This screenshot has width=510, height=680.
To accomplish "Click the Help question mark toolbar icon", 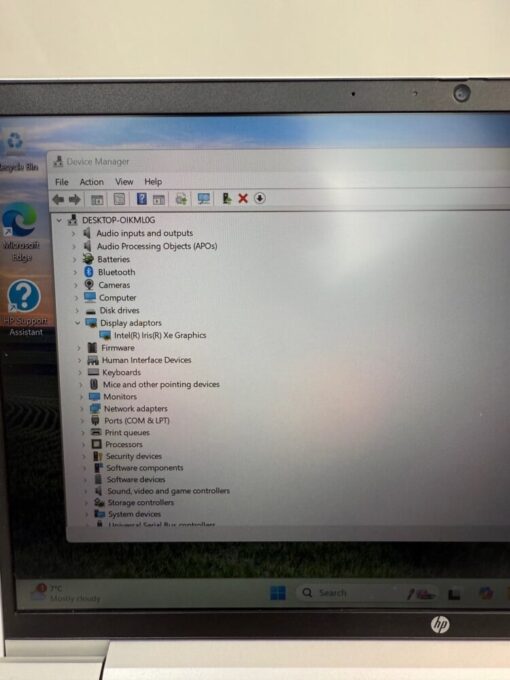I will tap(141, 199).
